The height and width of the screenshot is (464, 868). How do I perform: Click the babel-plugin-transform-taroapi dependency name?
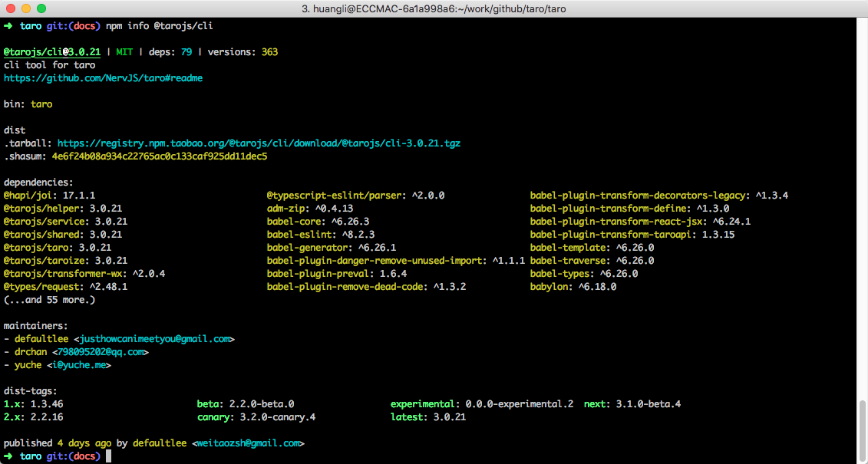(611, 235)
